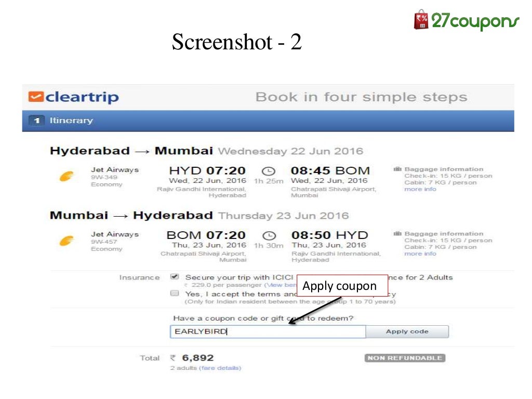Click the baggage icon for Hyderabad to Mumbai flight
532x399 pixels.
coord(397,169)
